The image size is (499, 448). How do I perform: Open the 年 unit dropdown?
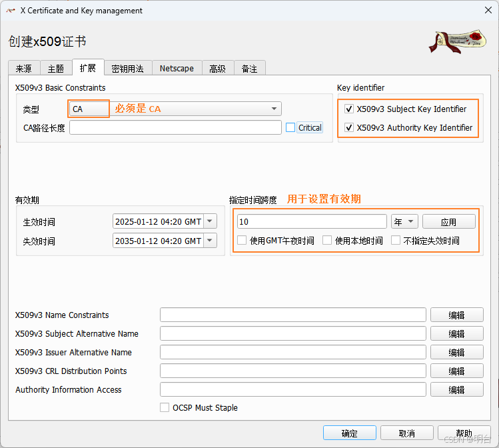click(x=404, y=221)
